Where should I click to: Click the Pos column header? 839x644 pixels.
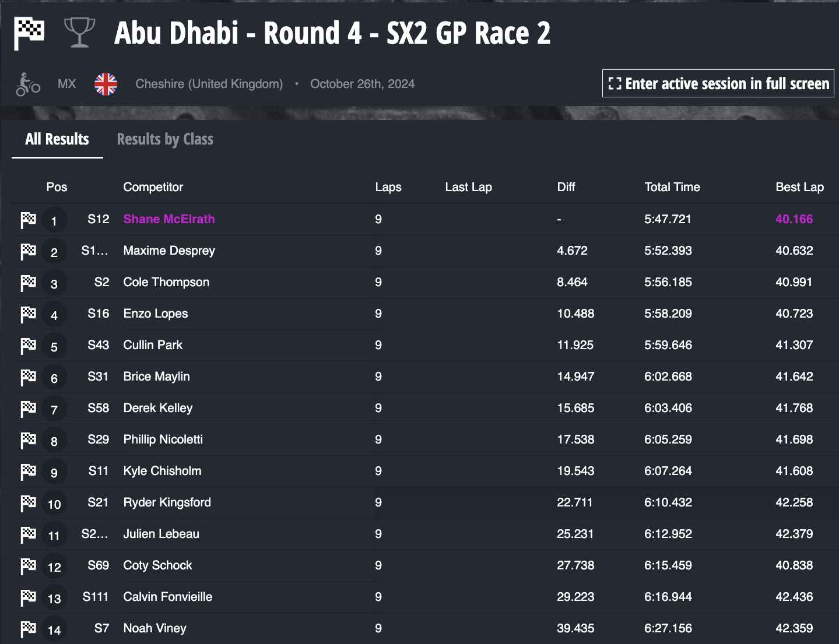57,187
